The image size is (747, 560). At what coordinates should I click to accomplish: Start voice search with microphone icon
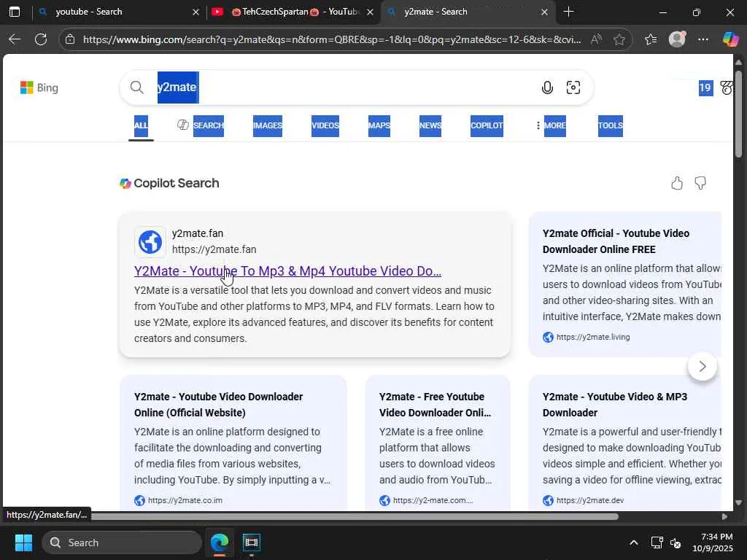tap(547, 87)
